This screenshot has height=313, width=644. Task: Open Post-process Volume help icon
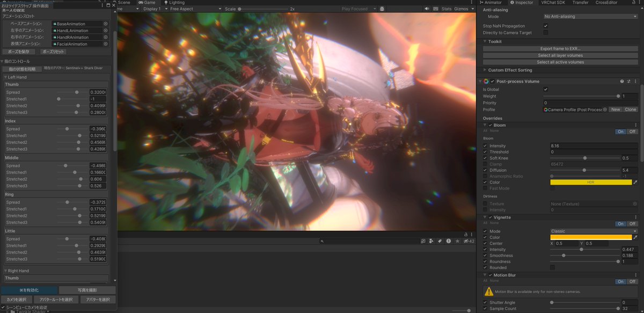tap(623, 81)
